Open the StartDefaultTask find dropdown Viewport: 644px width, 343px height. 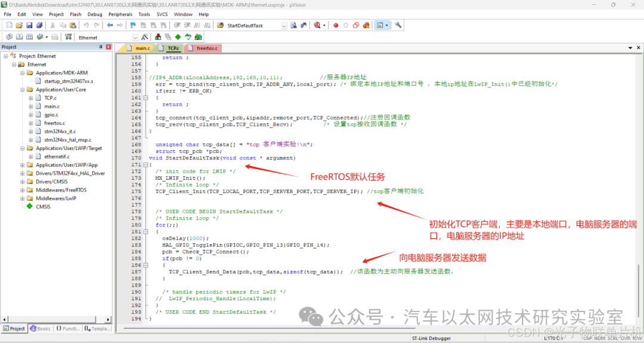pos(284,26)
